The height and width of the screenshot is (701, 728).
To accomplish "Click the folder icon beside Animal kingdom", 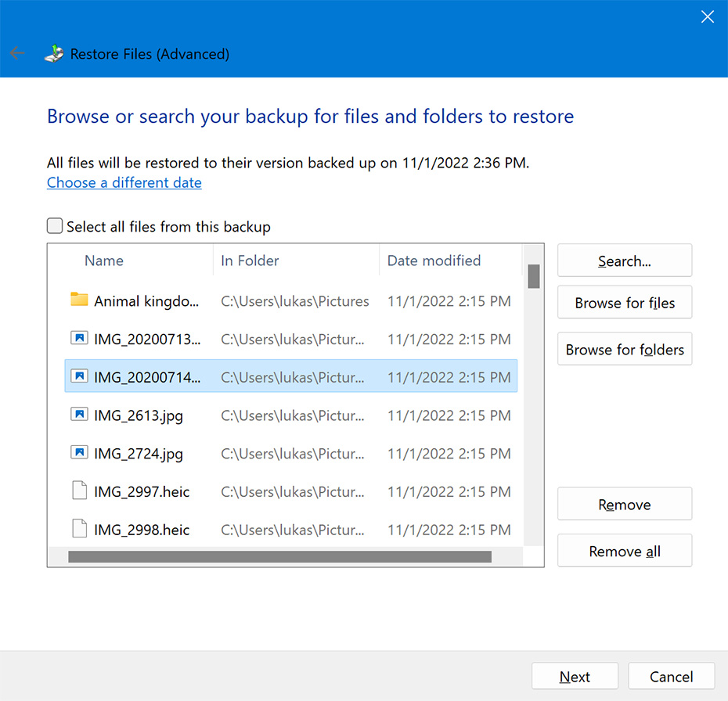I will [x=78, y=300].
